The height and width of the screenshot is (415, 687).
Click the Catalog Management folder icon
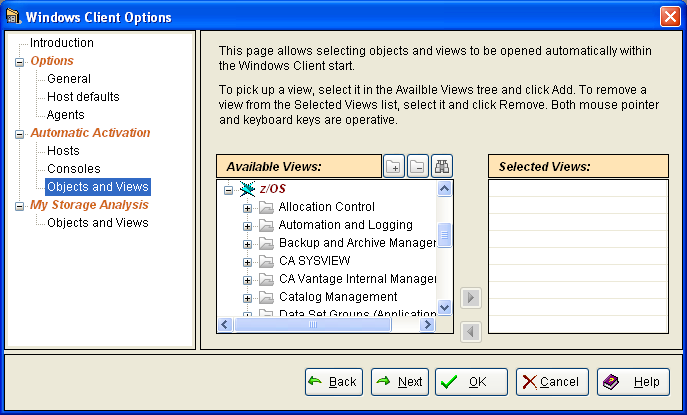(266, 297)
